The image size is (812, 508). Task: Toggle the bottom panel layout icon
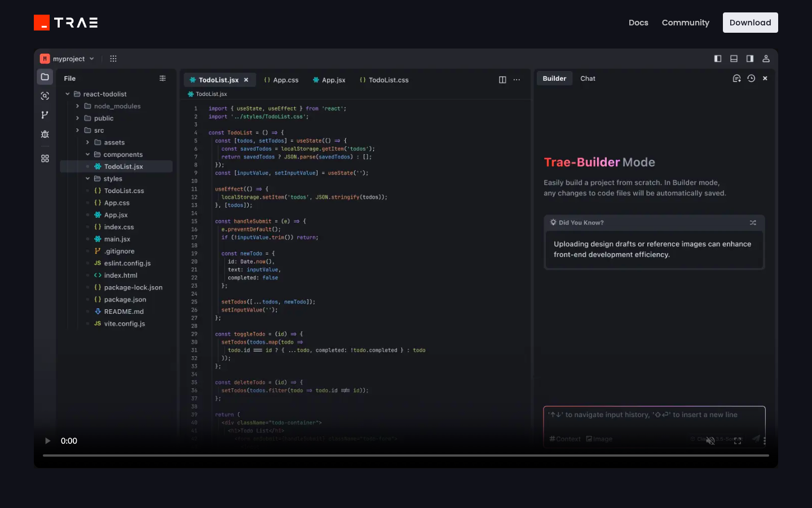(x=734, y=59)
